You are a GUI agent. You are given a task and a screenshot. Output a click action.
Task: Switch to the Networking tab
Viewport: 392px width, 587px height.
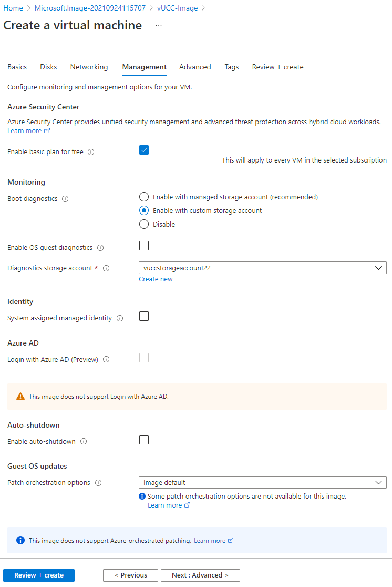click(x=89, y=67)
